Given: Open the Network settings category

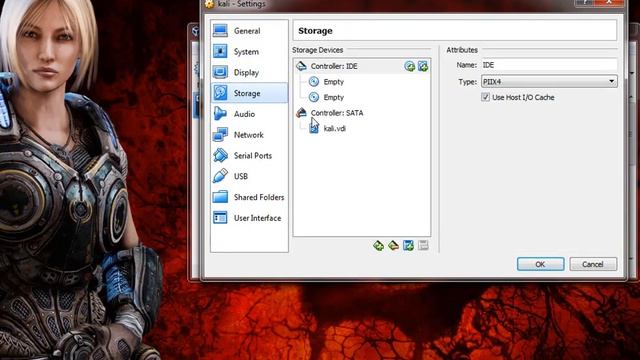Looking at the screenshot, I should 249,135.
